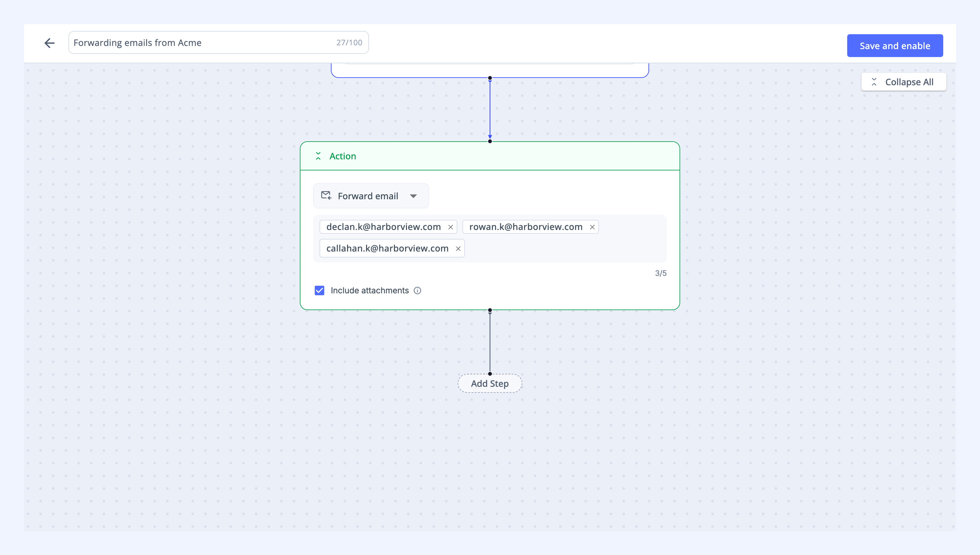Remove rowan.k@harborview.com recipient

coord(592,227)
